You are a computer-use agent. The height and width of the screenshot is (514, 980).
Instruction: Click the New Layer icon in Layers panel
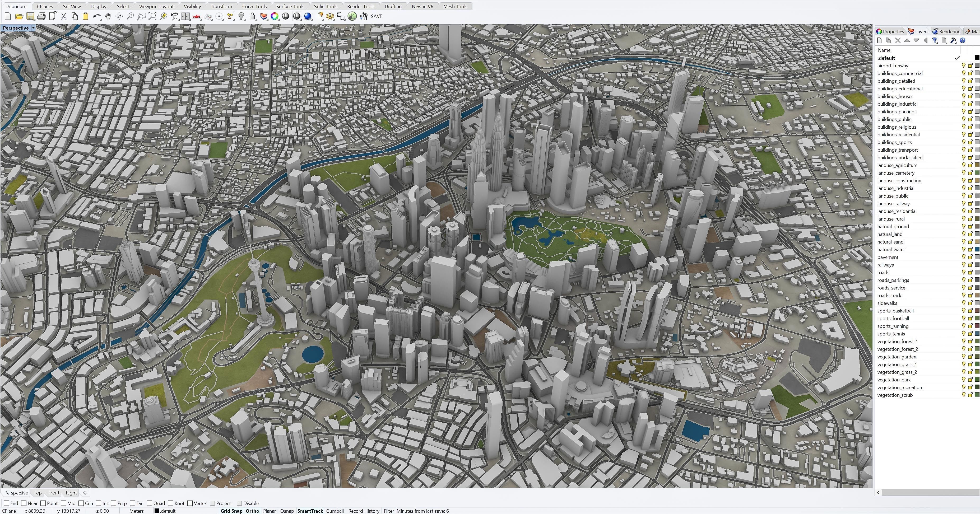tap(879, 41)
